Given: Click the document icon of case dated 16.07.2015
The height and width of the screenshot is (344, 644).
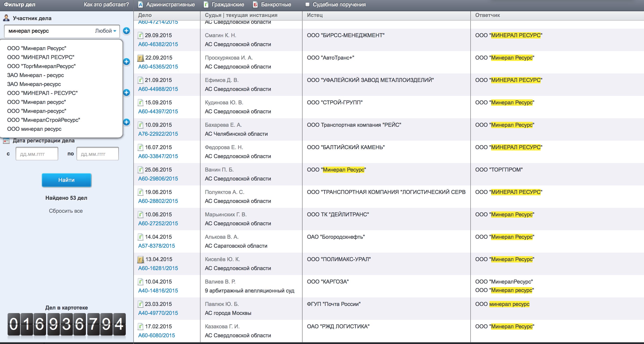Looking at the screenshot, I should [141, 147].
